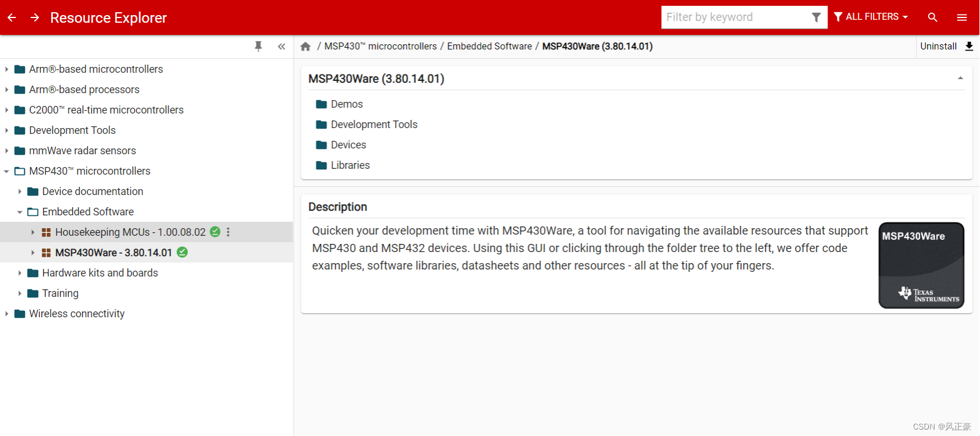Expand Training tree node

pos(19,293)
